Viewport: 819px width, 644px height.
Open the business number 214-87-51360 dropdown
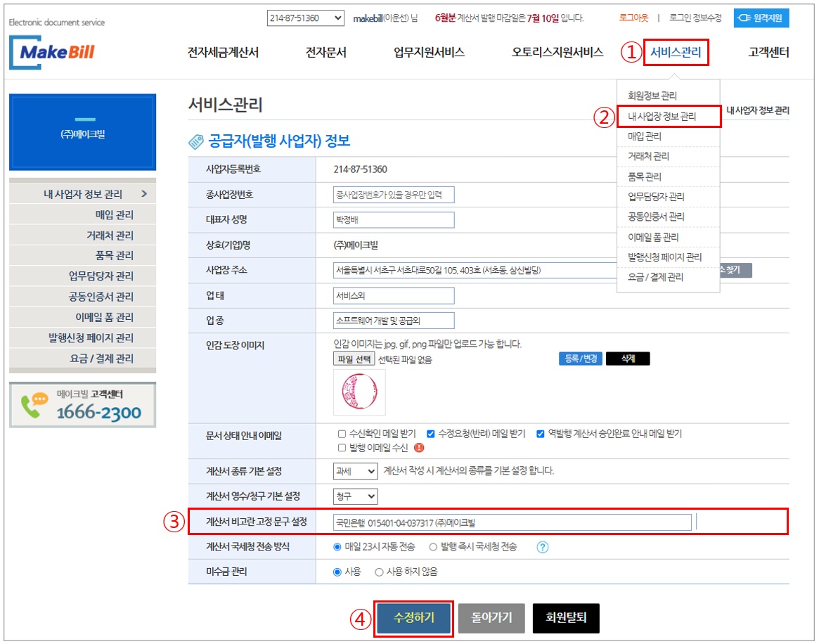coord(306,18)
